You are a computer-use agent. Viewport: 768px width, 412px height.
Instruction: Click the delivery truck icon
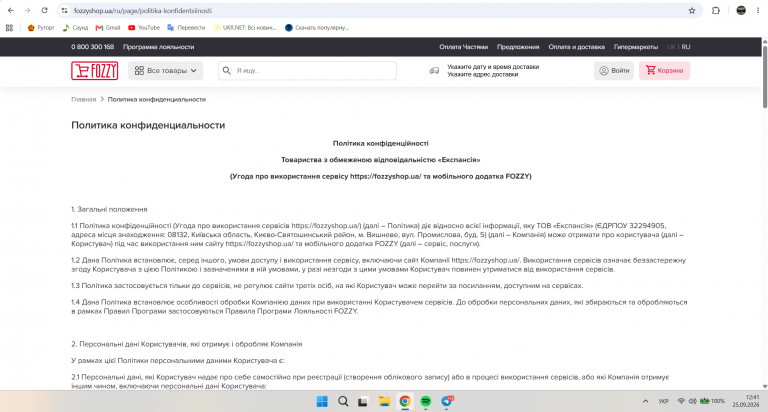434,71
